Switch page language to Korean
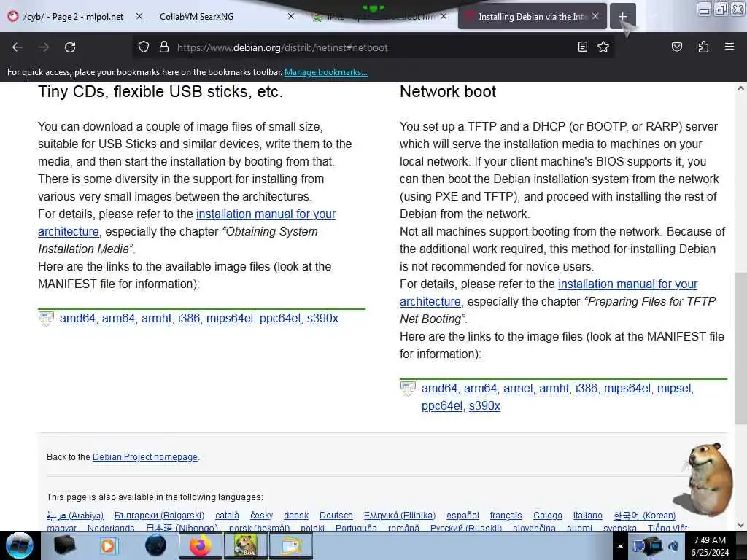 645,516
